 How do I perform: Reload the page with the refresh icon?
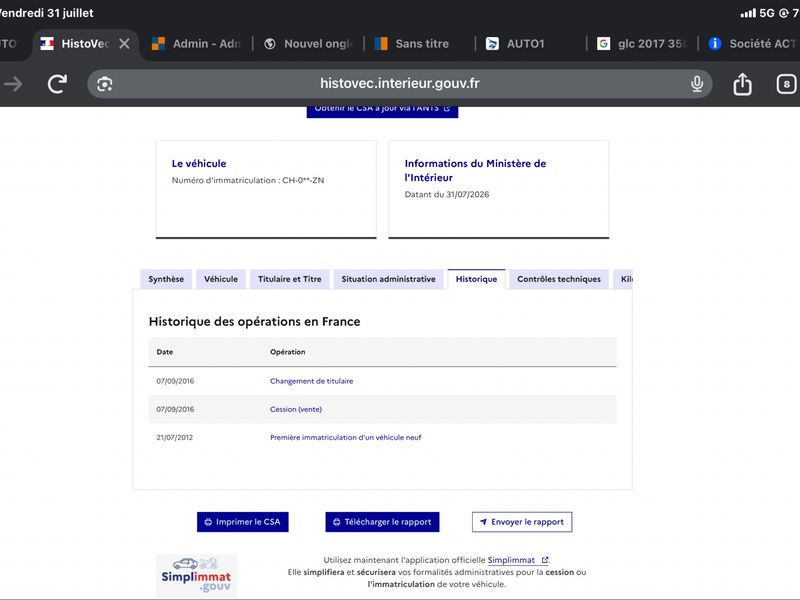click(57, 84)
